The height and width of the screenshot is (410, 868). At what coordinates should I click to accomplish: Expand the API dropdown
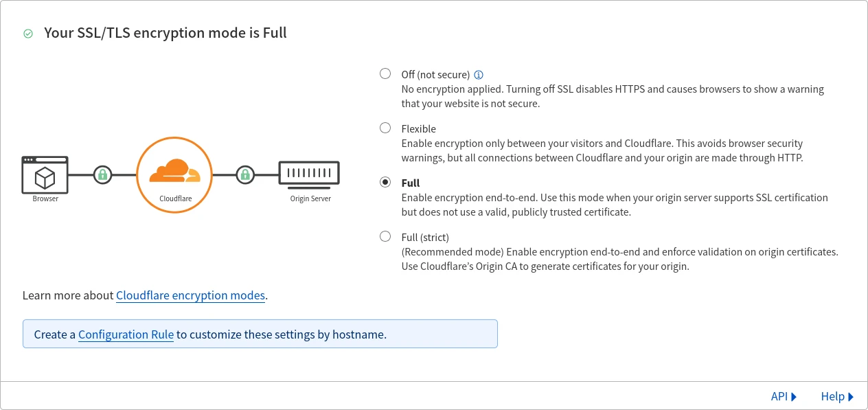click(x=783, y=396)
